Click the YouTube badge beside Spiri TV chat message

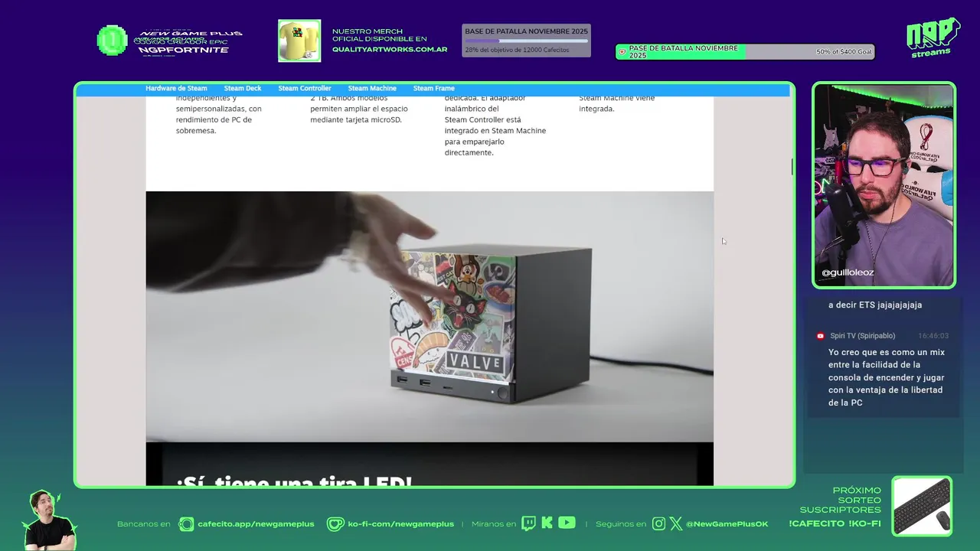coord(821,336)
